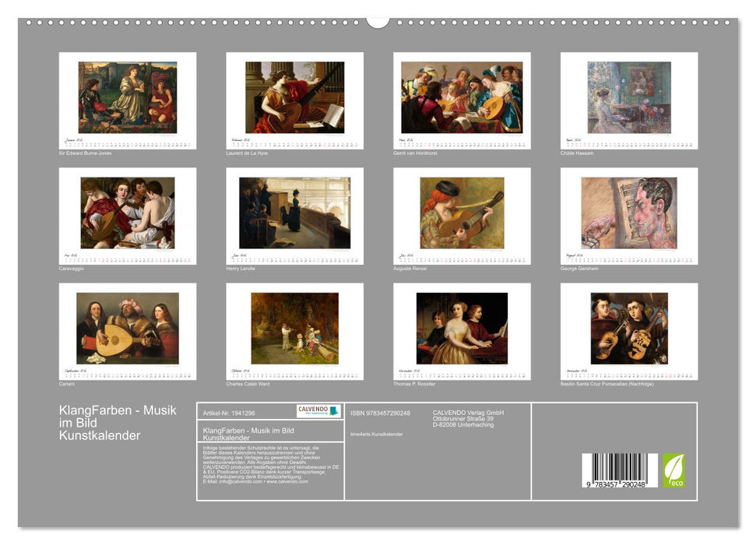756x545 pixels.
Task: Click the large KlangFarben calendar title
Action: click(x=118, y=422)
